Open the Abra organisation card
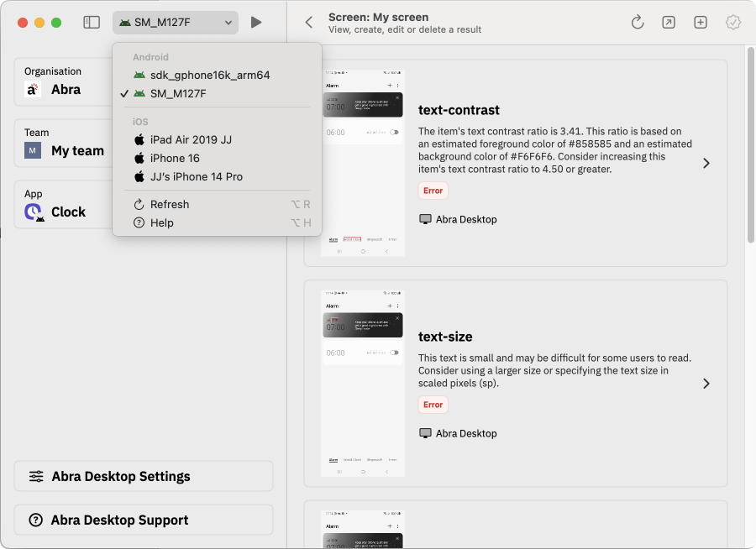Screen dimensions: 756x549 [64, 82]
